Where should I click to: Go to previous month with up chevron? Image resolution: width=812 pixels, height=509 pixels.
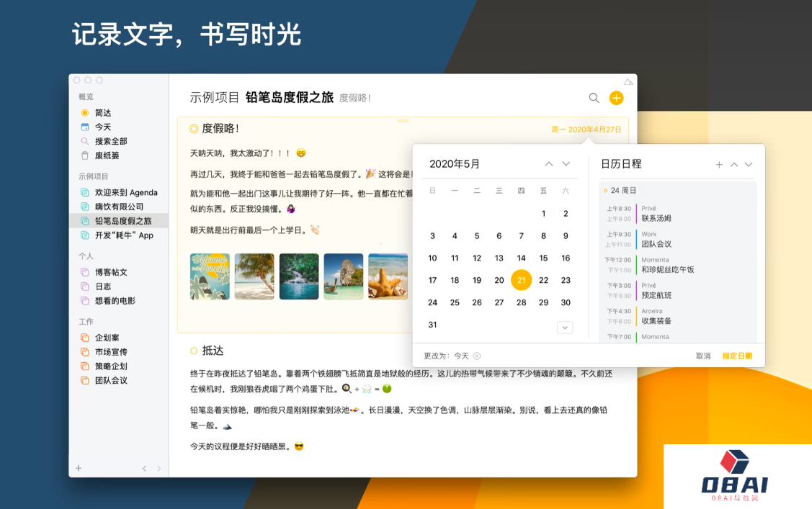(549, 164)
